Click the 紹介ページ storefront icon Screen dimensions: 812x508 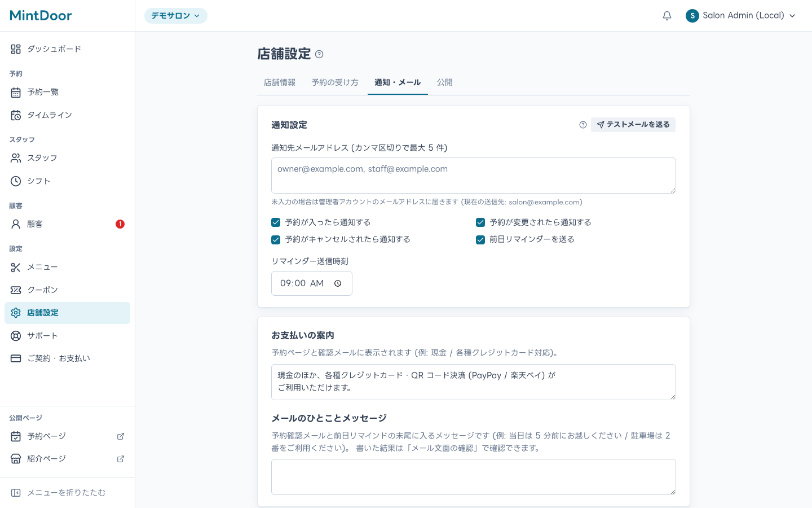coord(16,459)
